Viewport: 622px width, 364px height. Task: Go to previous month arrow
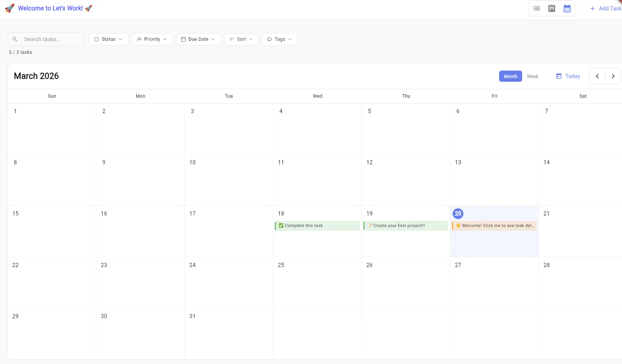597,76
